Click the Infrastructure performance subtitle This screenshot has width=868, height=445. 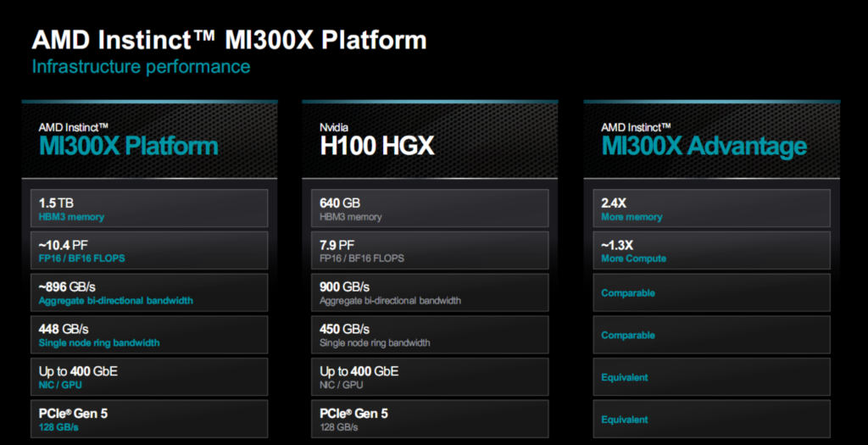[x=141, y=66]
